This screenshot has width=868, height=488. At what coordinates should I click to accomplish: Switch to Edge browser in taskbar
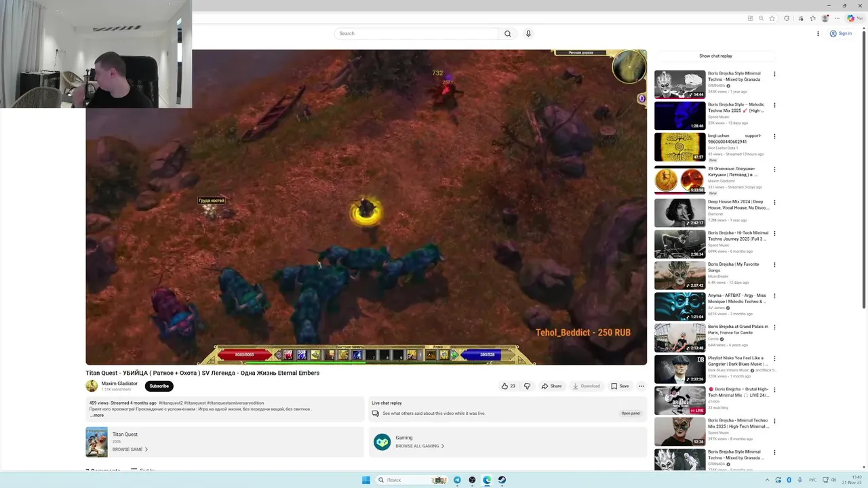tap(487, 480)
